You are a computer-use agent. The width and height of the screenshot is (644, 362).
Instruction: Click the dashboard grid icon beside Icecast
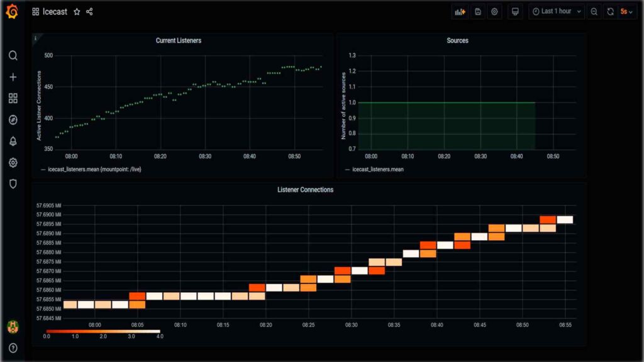(36, 12)
